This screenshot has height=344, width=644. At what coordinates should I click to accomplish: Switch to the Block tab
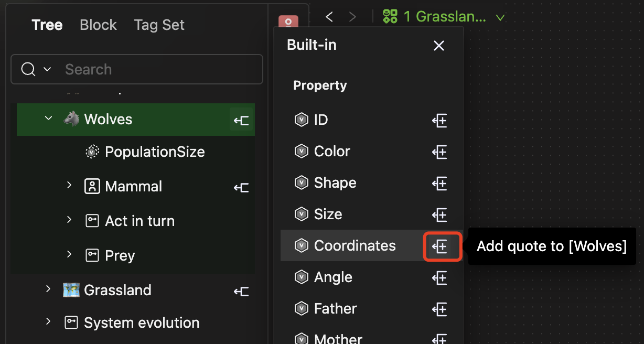(98, 25)
